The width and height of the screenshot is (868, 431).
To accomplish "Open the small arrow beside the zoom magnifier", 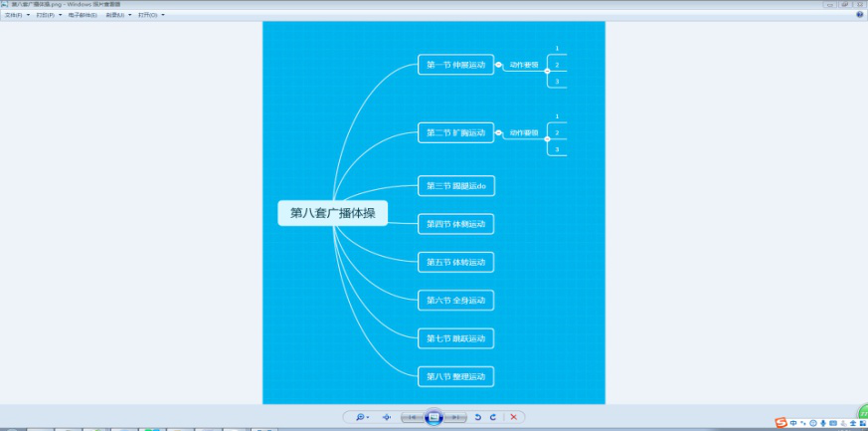I will click(368, 418).
